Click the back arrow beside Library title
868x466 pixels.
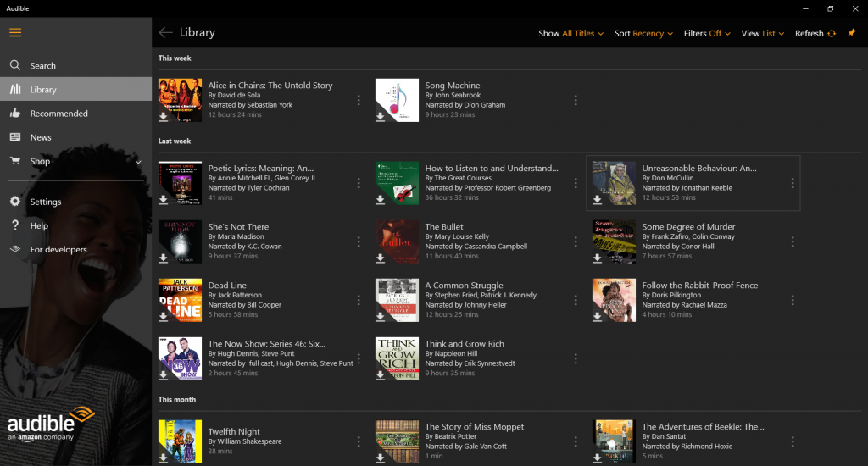165,33
